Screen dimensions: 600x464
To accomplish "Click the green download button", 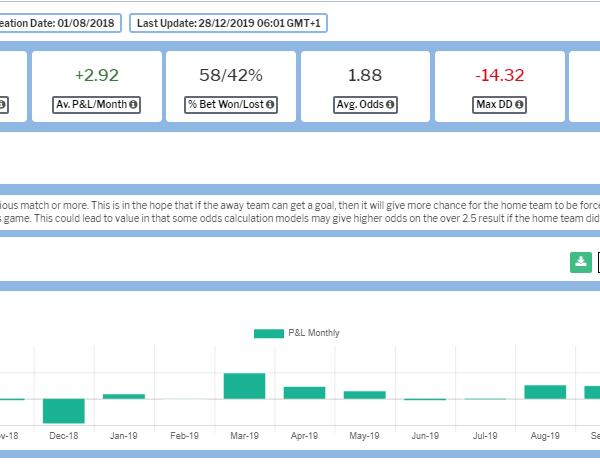I will (581, 262).
